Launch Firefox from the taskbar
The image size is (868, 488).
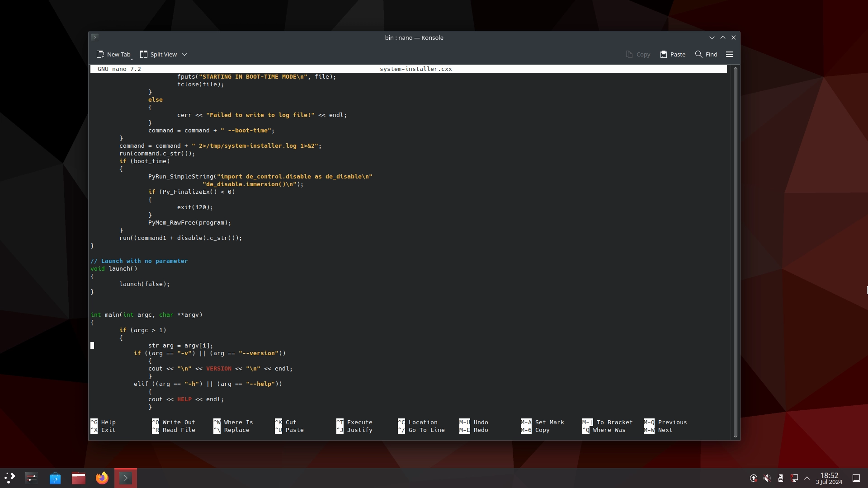point(102,478)
